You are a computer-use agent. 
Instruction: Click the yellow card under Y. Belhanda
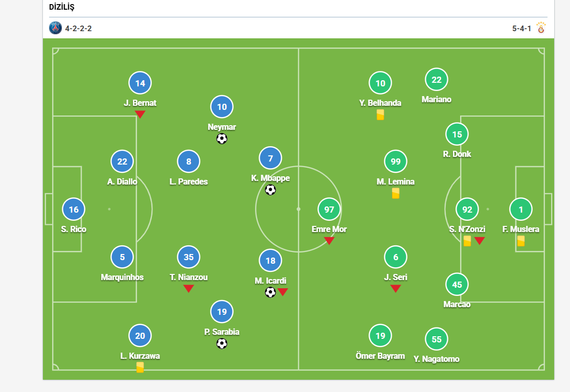[x=380, y=115]
